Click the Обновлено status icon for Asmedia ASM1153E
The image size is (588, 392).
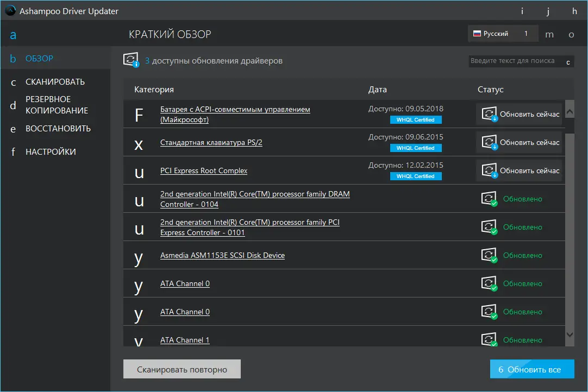pyautogui.click(x=489, y=255)
